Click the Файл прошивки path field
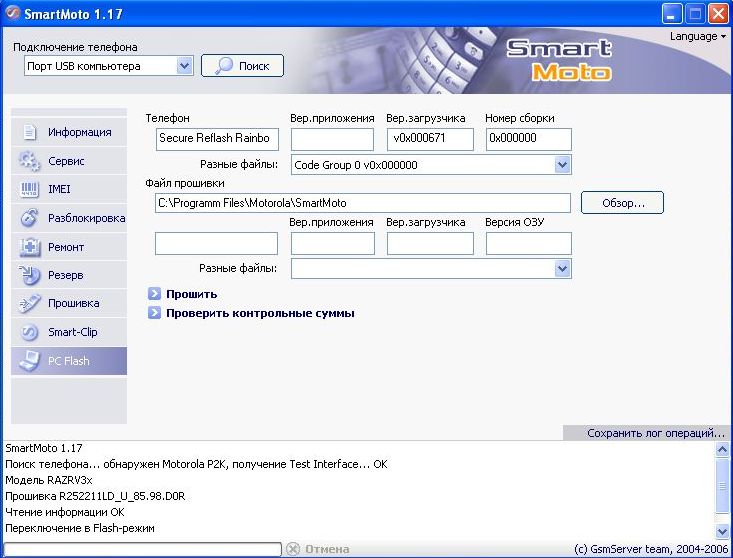 pyautogui.click(x=363, y=203)
